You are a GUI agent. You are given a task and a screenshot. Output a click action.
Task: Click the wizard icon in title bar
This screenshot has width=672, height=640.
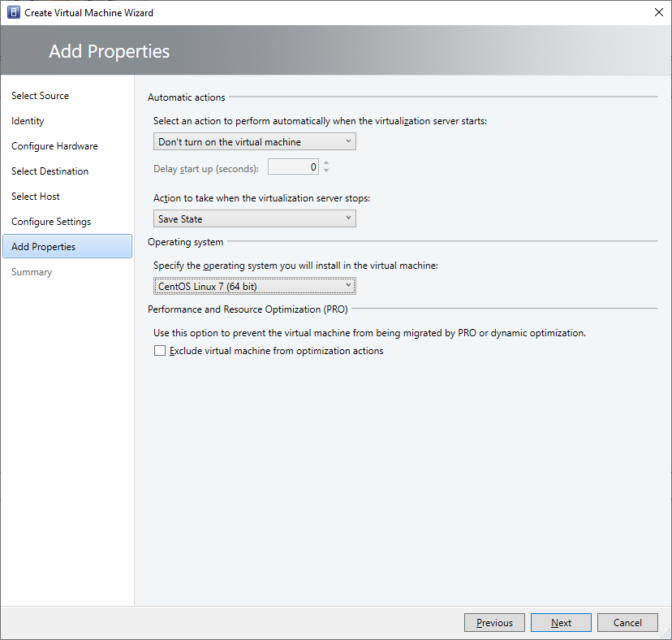(13, 13)
